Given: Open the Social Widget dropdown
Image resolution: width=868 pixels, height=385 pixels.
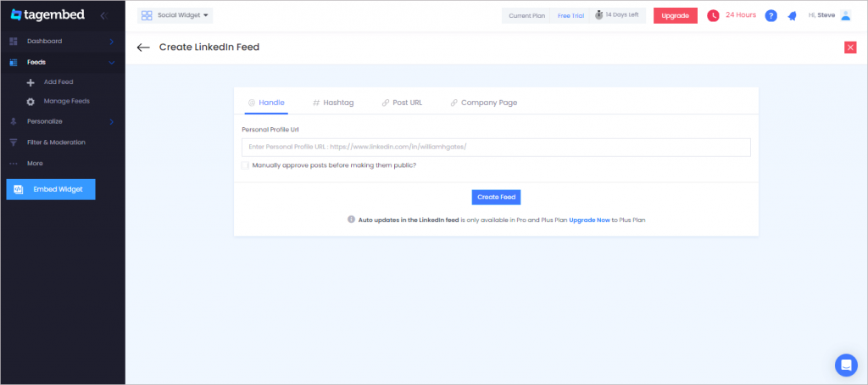Looking at the screenshot, I should click(x=175, y=15).
